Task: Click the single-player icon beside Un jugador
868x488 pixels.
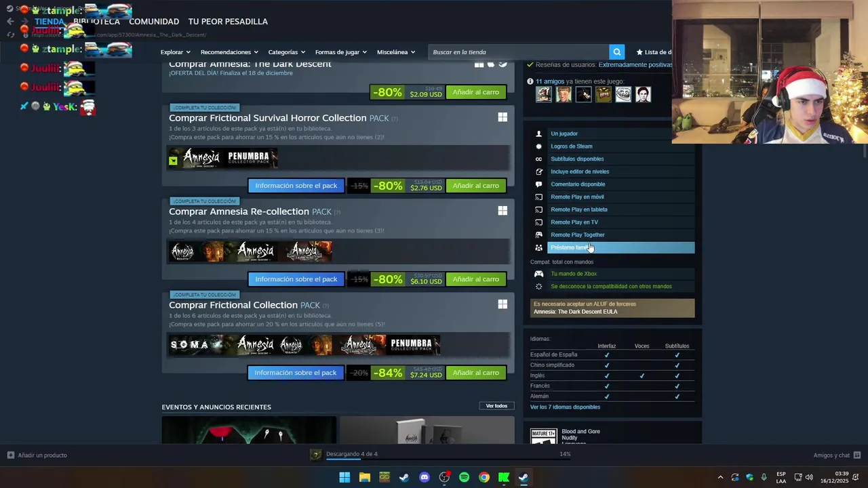Action: [539, 134]
